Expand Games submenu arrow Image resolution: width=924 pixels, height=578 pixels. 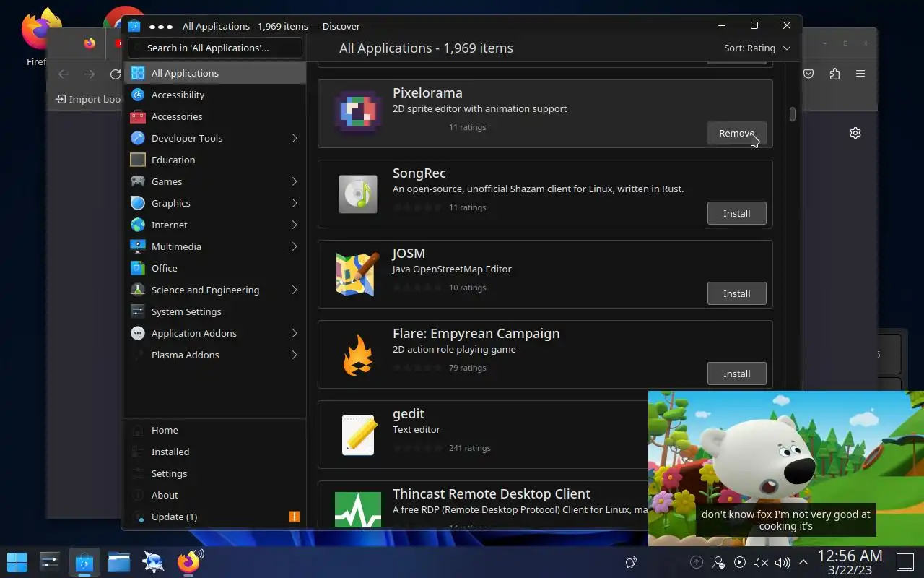point(295,181)
